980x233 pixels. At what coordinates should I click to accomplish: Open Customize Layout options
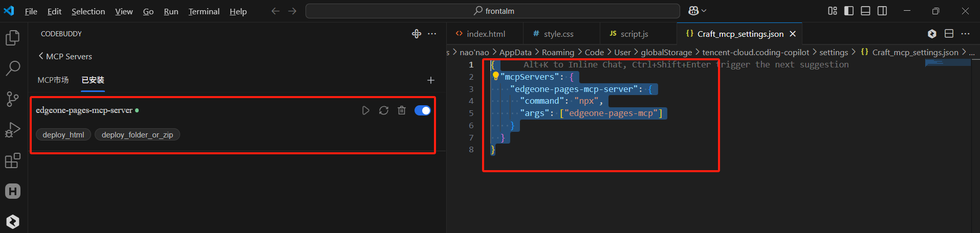(x=833, y=11)
